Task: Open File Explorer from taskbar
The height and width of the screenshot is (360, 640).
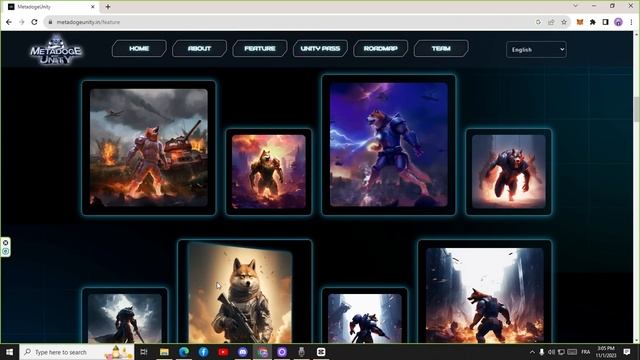Action: (x=164, y=352)
